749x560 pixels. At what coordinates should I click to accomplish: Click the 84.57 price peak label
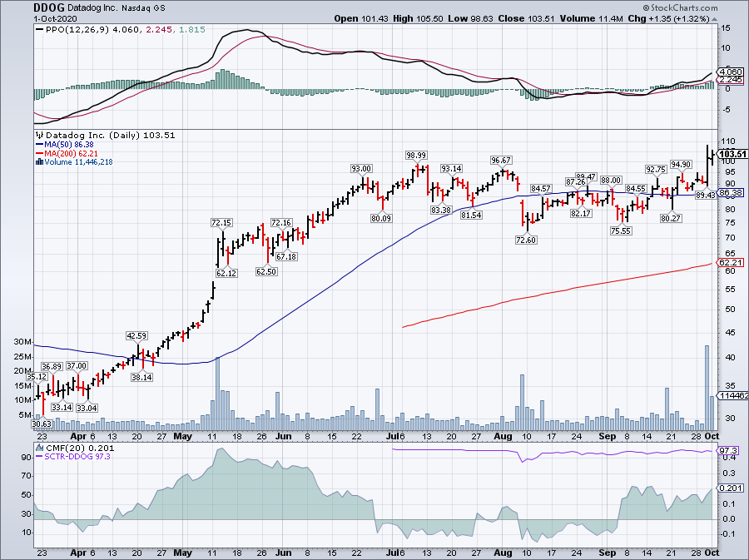(x=541, y=189)
